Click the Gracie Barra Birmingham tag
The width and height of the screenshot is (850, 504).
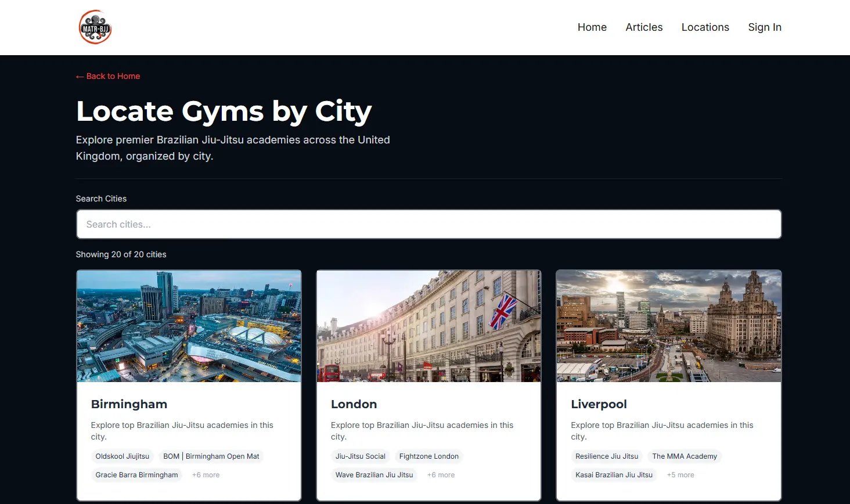tap(136, 475)
